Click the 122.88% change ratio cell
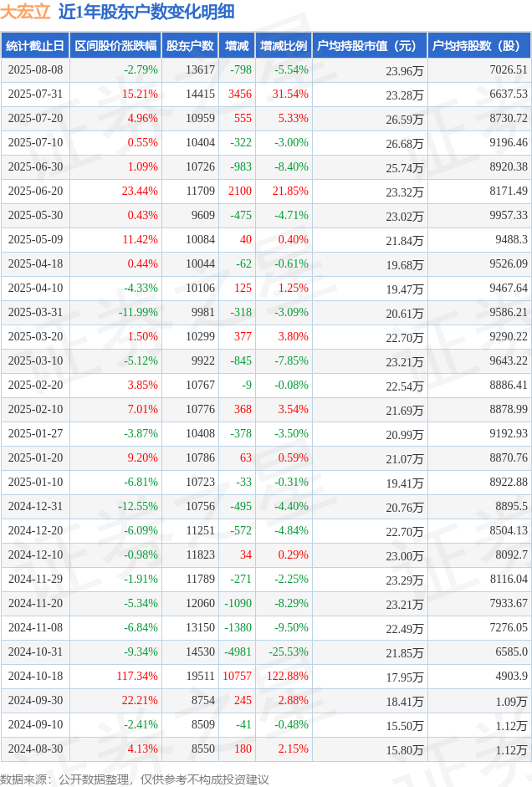This screenshot has height=787, width=532. [x=287, y=676]
